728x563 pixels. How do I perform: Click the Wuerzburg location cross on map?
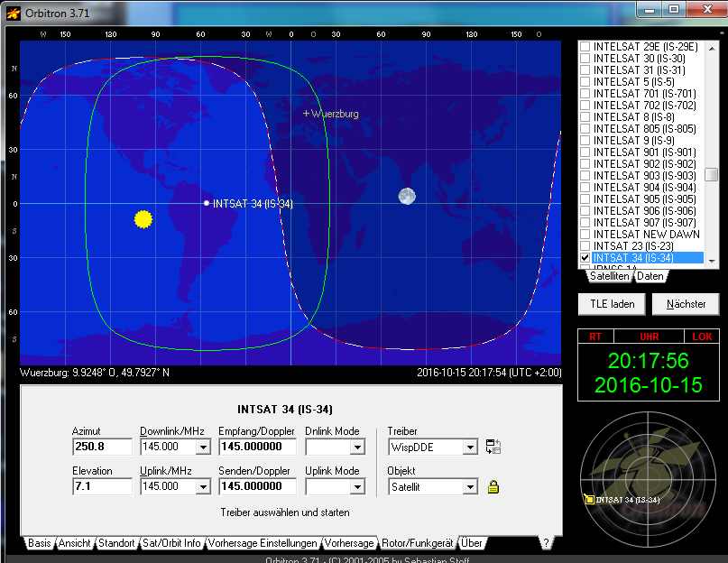[306, 115]
